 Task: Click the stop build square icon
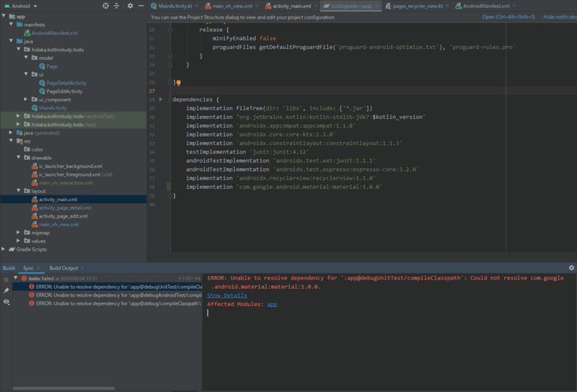(6, 278)
